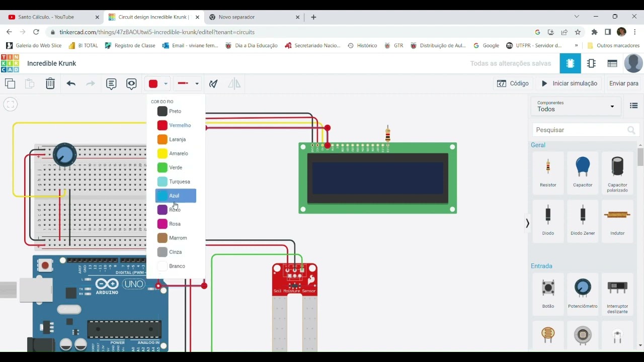The image size is (644, 362).
Task: Click Iniciar simulação button
Action: coord(569,83)
